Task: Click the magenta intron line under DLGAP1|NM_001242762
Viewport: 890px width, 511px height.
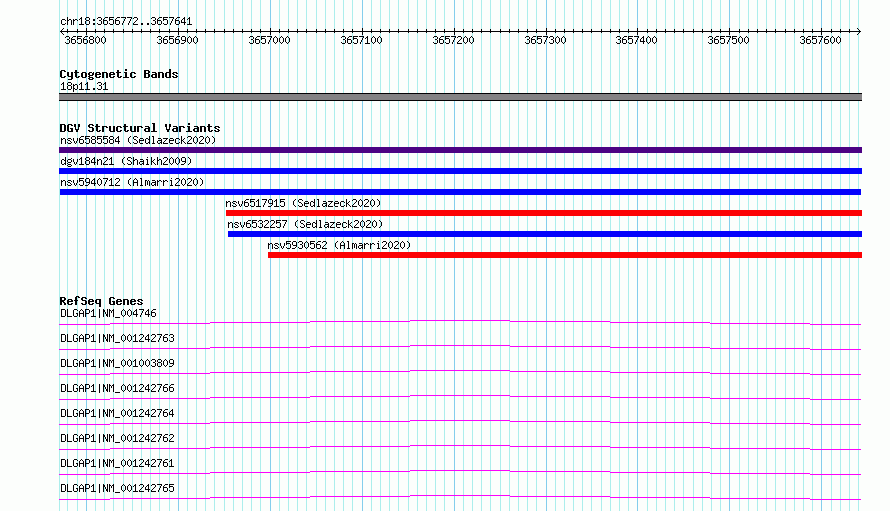Action: (460, 446)
